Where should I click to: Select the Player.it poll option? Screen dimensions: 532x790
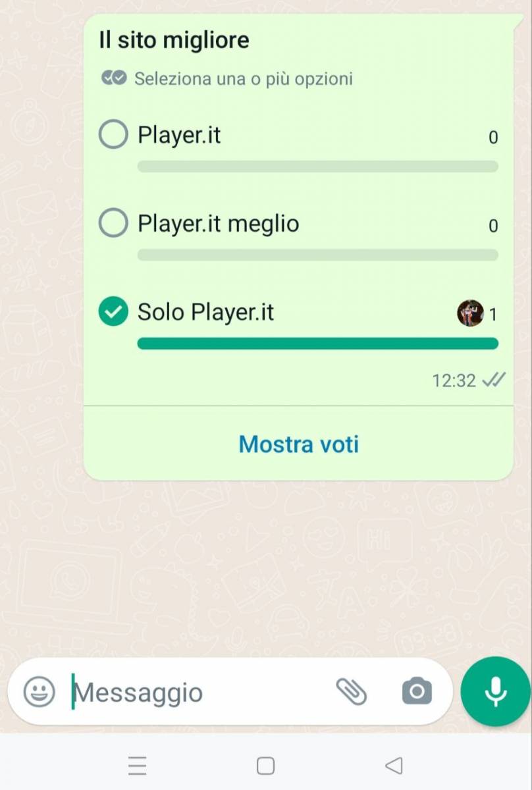point(113,136)
